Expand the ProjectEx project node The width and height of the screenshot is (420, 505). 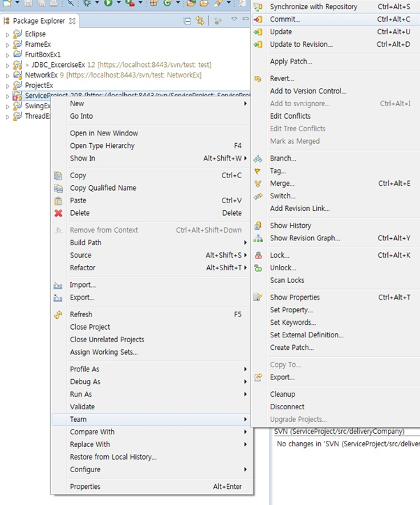pos(8,86)
